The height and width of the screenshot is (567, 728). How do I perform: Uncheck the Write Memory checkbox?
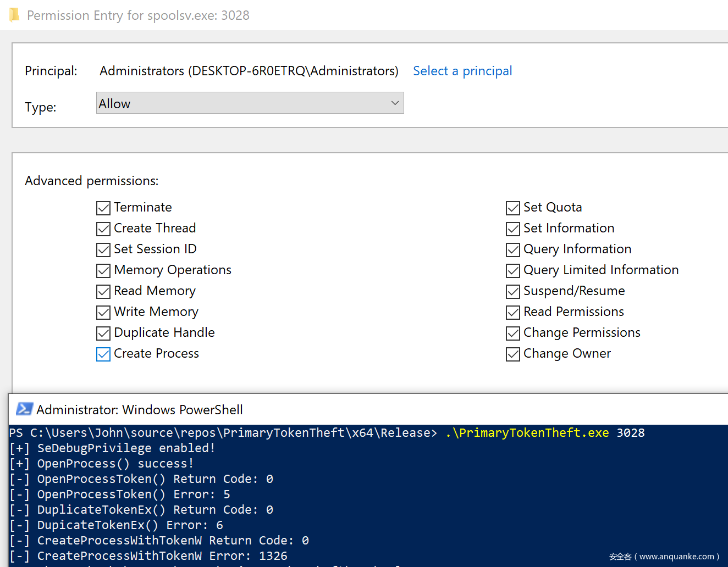click(103, 312)
